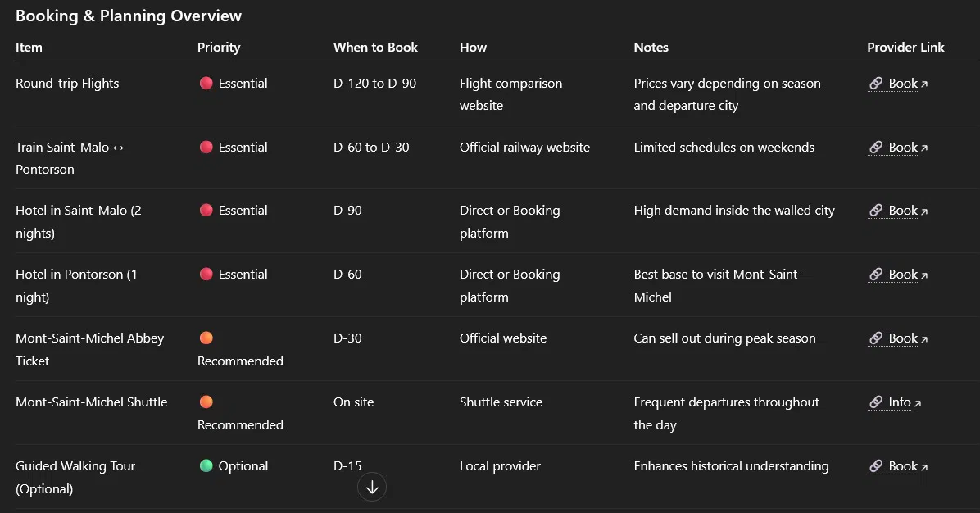The height and width of the screenshot is (513, 980).
Task: Click the paperclip icon on the Hotel in Pontorson row
Action: (x=876, y=274)
